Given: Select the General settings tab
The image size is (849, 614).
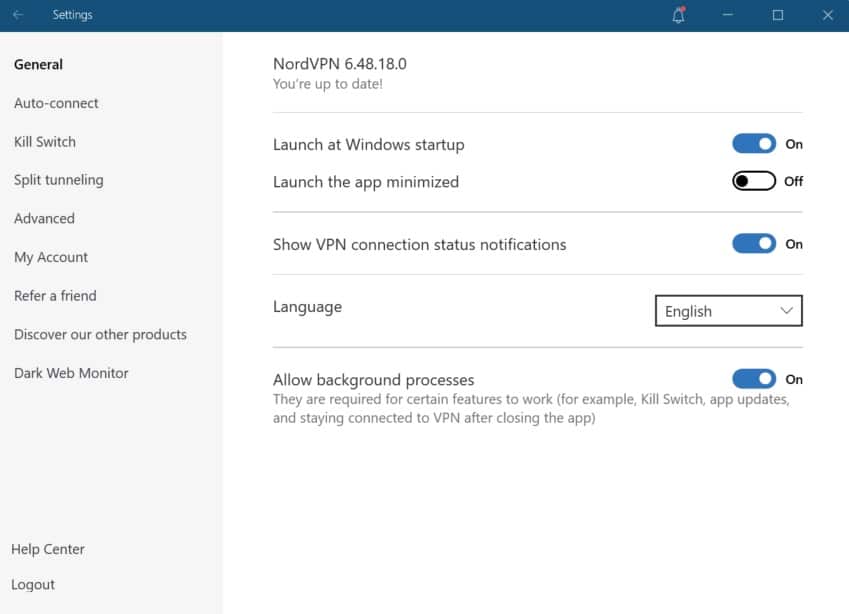Looking at the screenshot, I should pyautogui.click(x=38, y=64).
